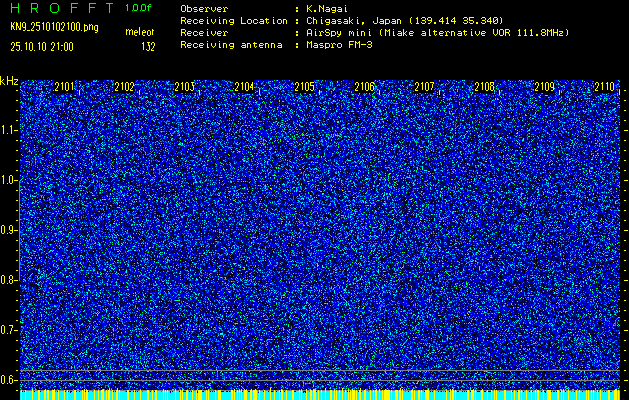Select the 1.0 frequency axis label
629x400 pixels.
pyautogui.click(x=9, y=180)
